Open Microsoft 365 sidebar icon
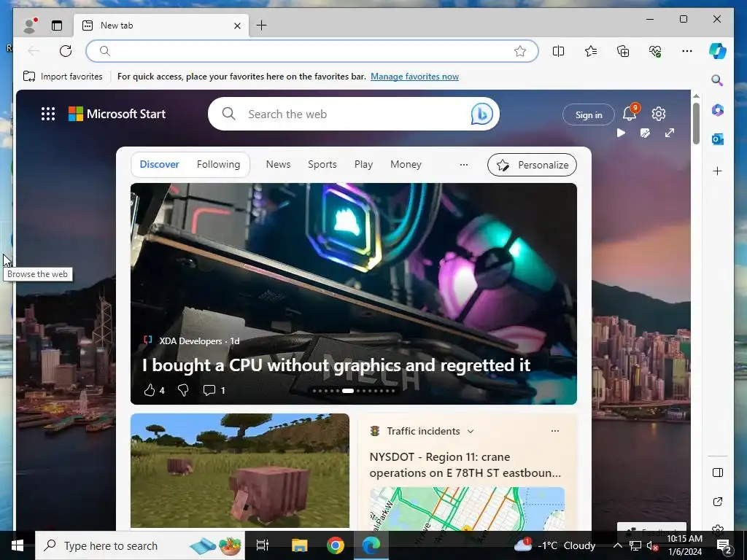This screenshot has height=560, width=747. (x=718, y=110)
